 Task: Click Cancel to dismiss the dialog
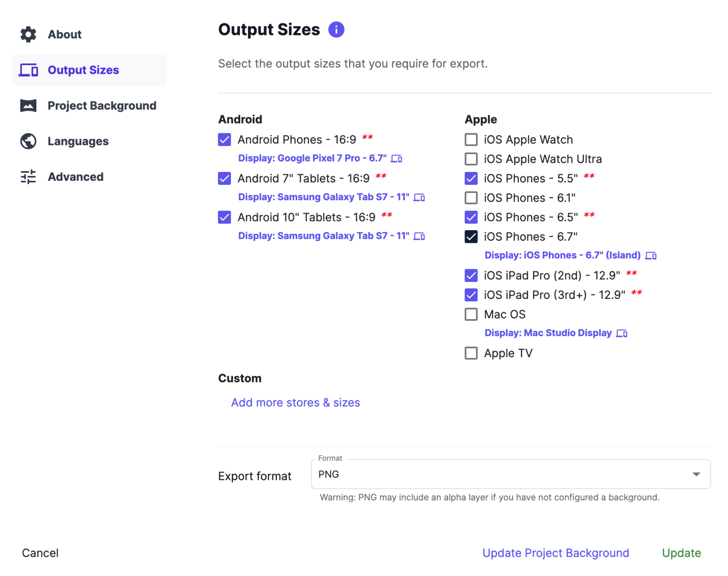pos(40,553)
